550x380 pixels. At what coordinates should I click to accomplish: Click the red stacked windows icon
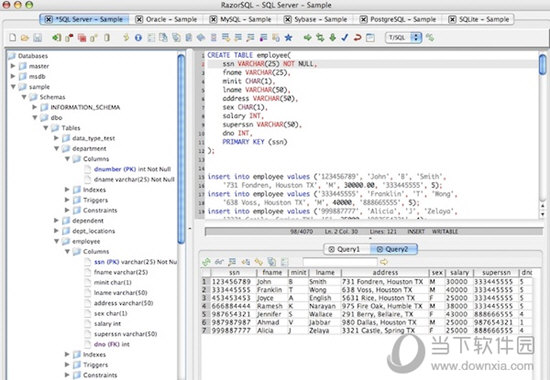[x=82, y=38]
